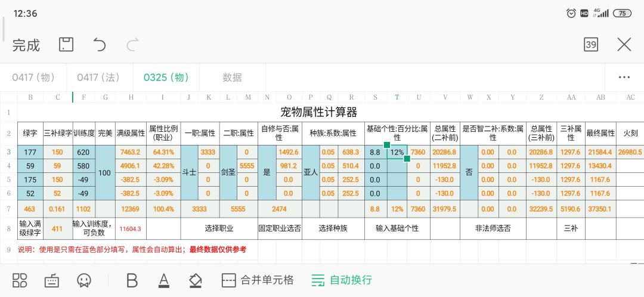Select the cell containing 21584.4
Viewport: 644px width, 297px height.
[x=600, y=152]
